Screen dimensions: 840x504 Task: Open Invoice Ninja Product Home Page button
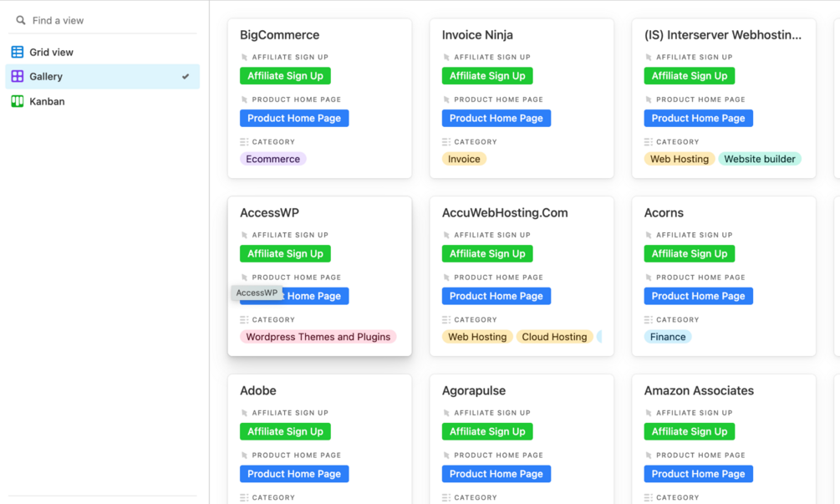[496, 119]
